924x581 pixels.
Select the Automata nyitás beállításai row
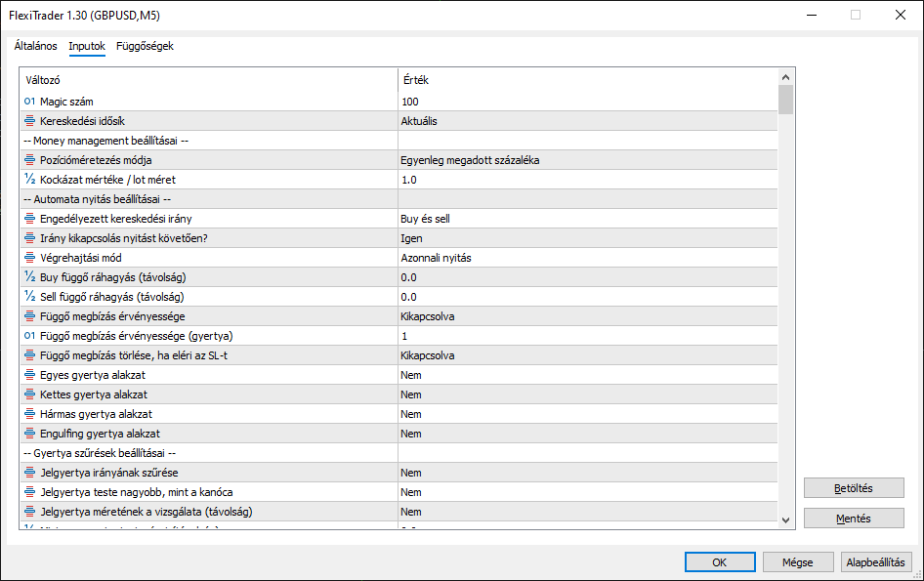coord(399,199)
